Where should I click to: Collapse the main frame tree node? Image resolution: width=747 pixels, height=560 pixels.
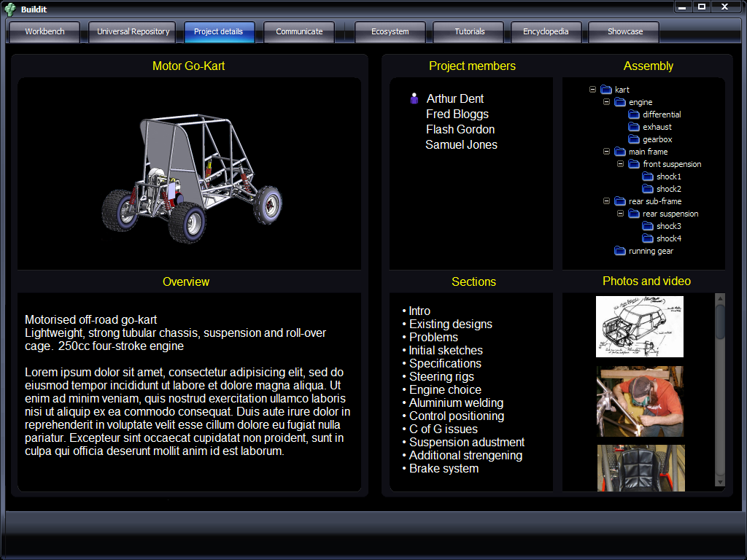[x=606, y=152]
